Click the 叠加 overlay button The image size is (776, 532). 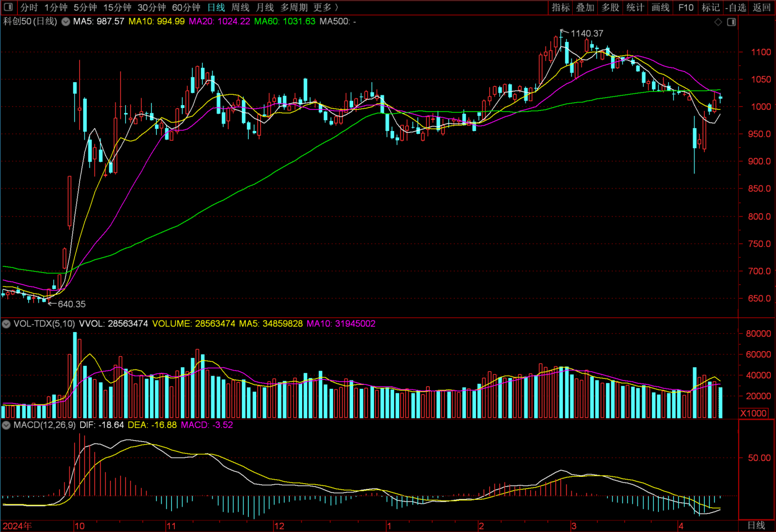click(585, 7)
